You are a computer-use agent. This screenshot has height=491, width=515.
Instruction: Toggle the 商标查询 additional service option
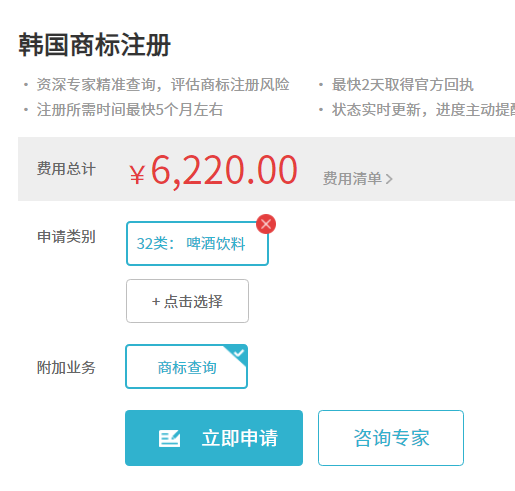pyautogui.click(x=186, y=367)
